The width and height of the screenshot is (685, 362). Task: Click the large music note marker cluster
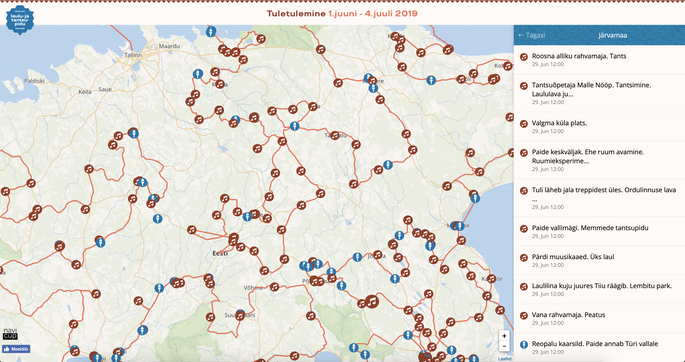(371, 301)
